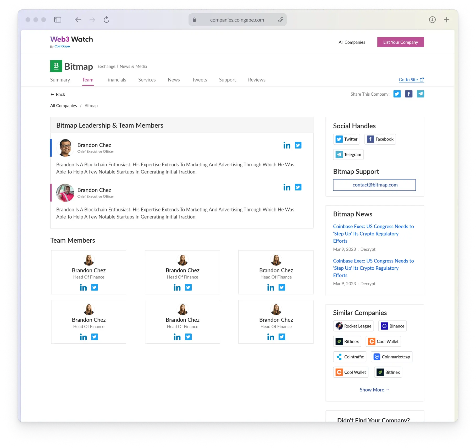Screen dimensions: 476x448
Task: Share this company on Telegram
Action: (x=420, y=94)
